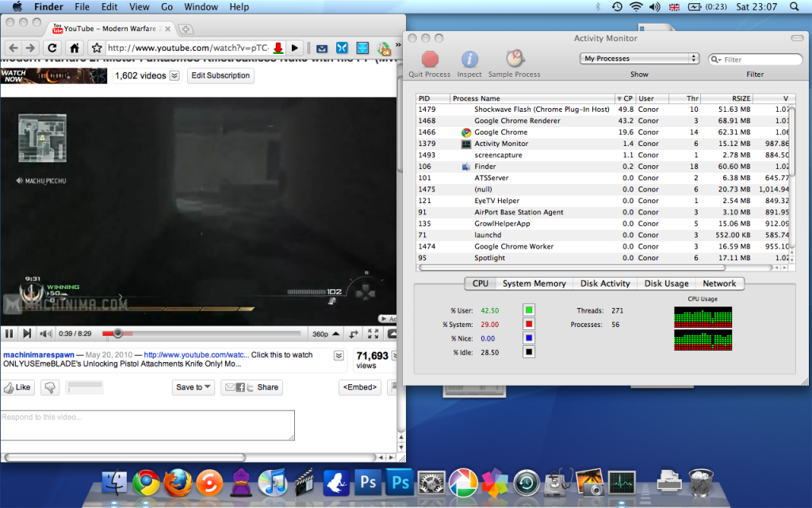Select the screencapture process row
This screenshot has height=508, width=812.
click(603, 155)
